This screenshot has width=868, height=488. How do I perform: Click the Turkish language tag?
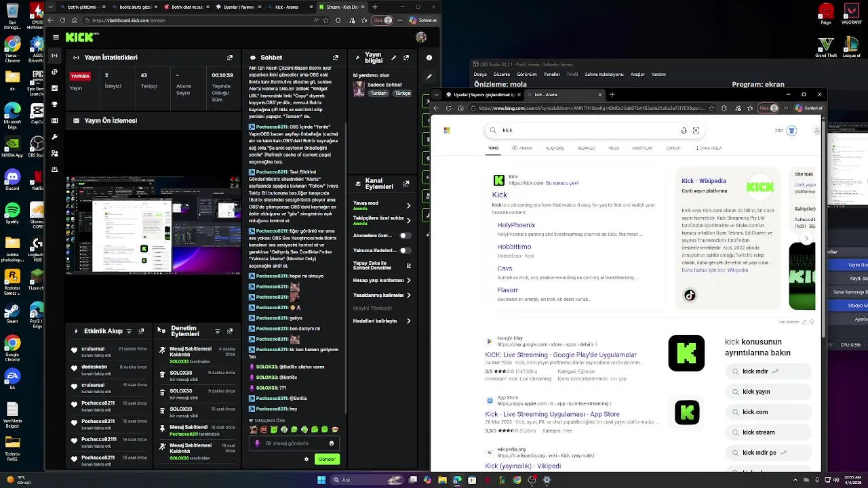pos(378,94)
